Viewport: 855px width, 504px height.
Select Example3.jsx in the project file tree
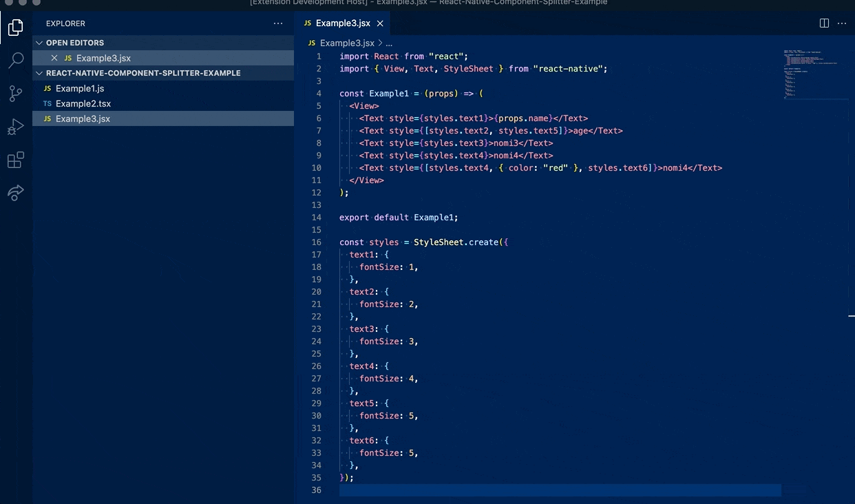tap(83, 118)
